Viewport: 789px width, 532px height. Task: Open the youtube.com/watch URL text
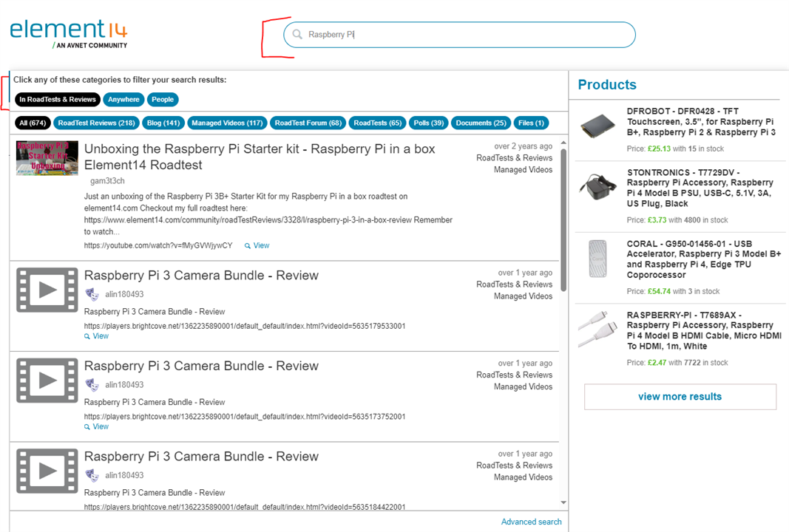point(158,245)
